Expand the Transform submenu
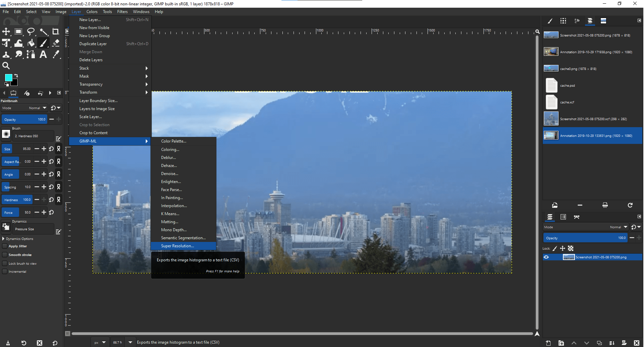Viewport: 644px width, 347px height. pyautogui.click(x=110, y=92)
